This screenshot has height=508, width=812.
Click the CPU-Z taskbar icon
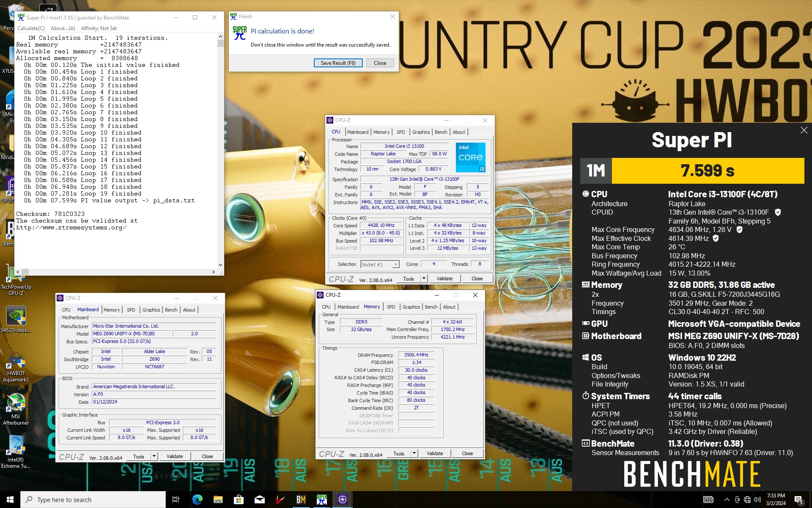[x=342, y=500]
